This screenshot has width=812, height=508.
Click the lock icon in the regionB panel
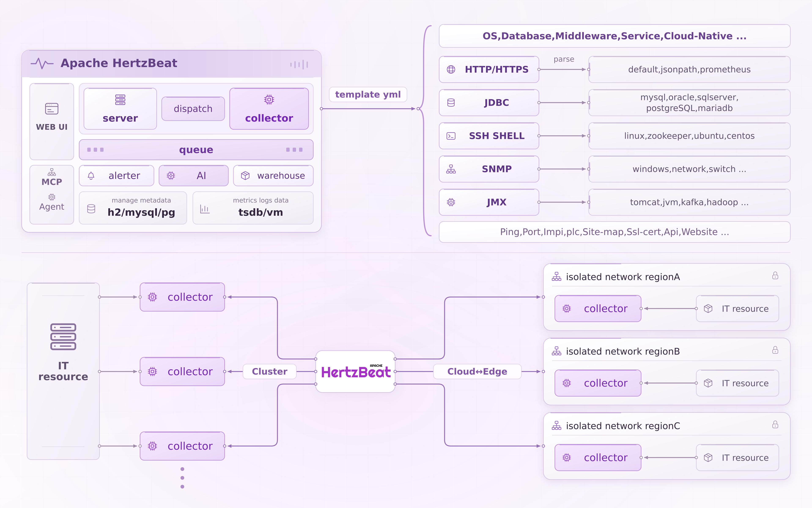[775, 350]
